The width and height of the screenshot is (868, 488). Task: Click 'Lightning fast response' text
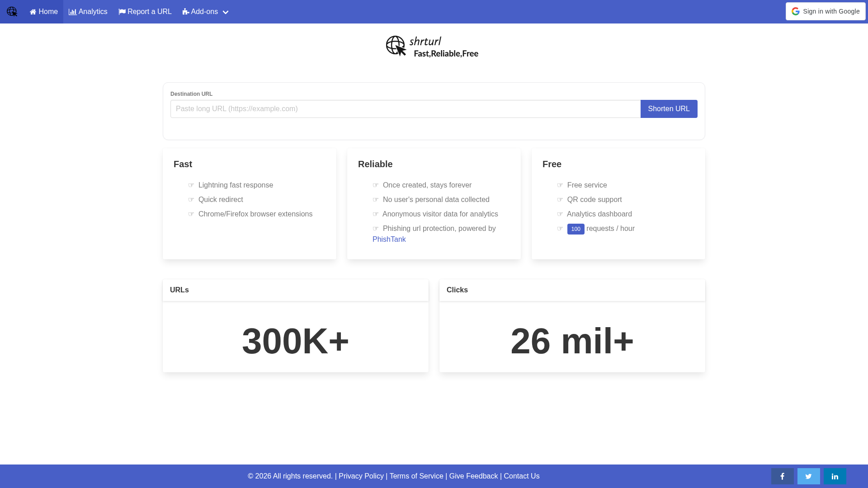236,185
